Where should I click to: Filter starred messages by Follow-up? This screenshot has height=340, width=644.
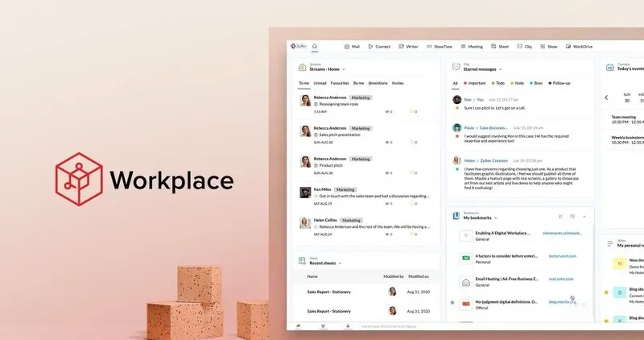pos(559,83)
